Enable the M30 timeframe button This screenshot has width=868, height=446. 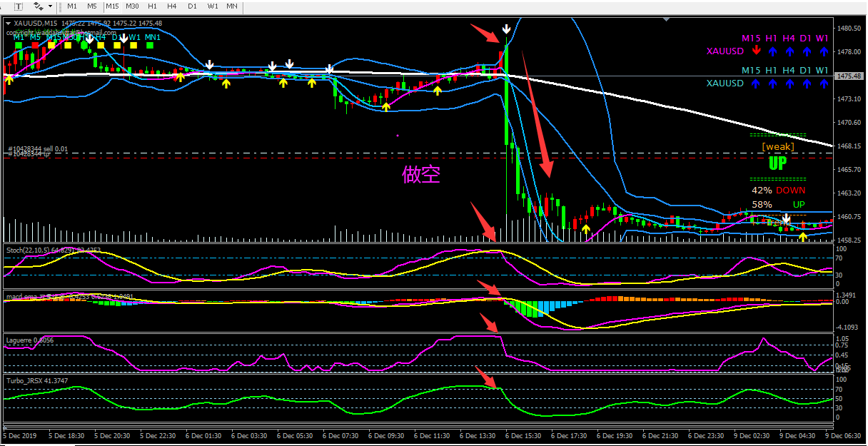(132, 6)
